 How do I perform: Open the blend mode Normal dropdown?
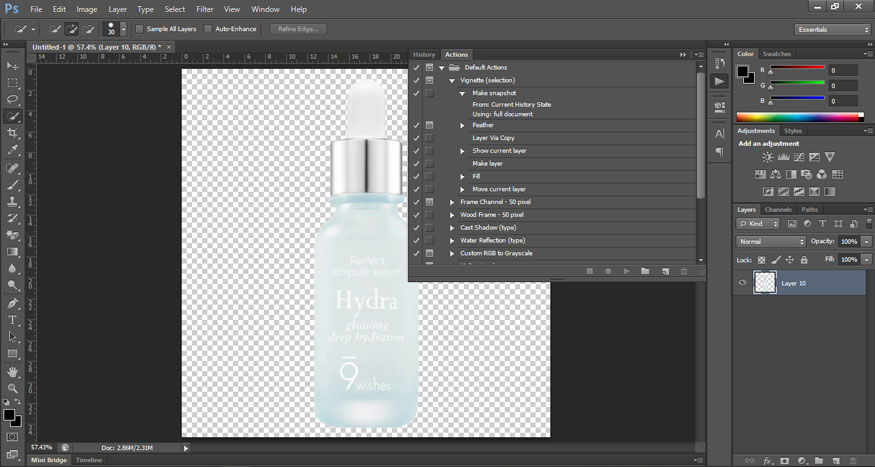point(771,242)
